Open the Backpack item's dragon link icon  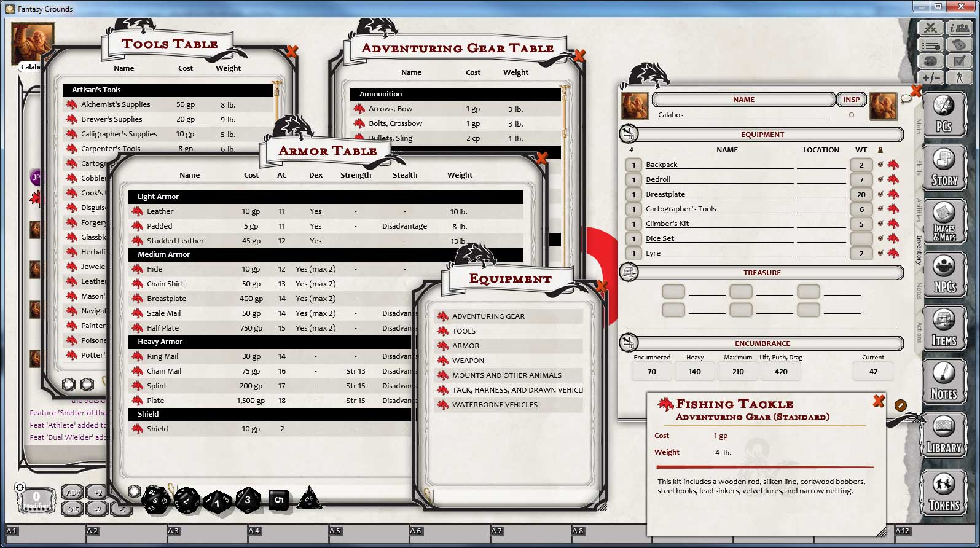[893, 165]
